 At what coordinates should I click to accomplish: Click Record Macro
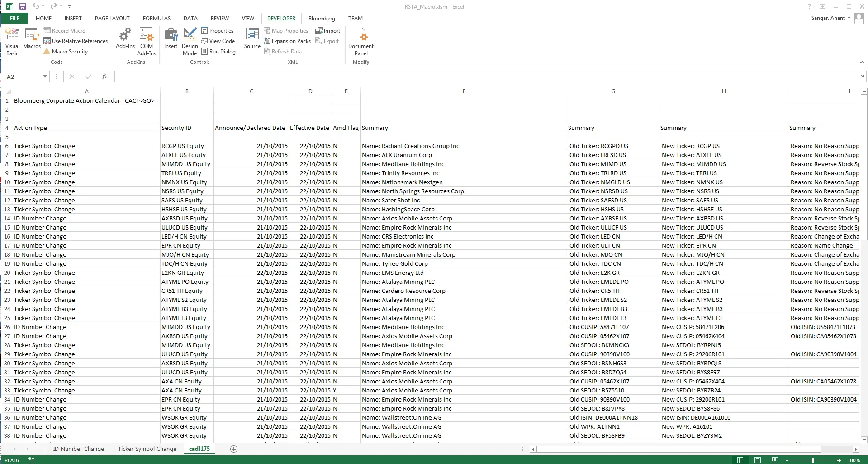[x=64, y=30]
